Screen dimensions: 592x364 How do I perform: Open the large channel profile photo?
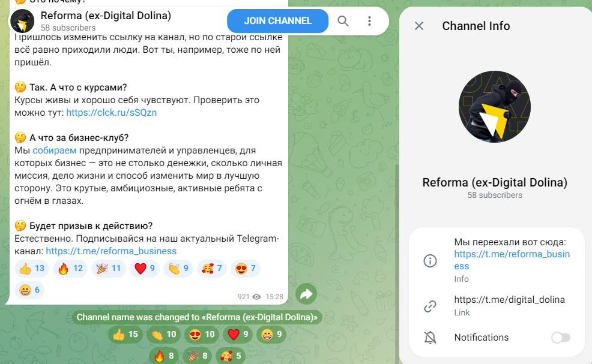click(x=495, y=107)
